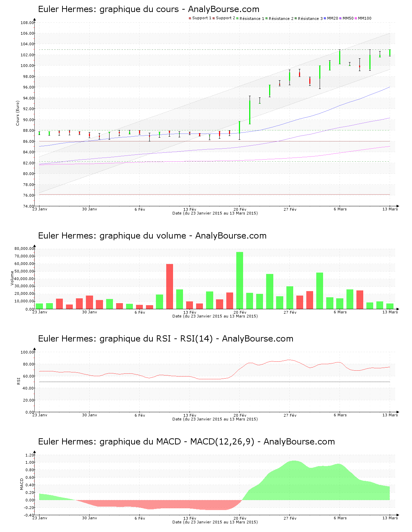Select the Résistance 3 legend label
Image resolution: width=412 pixels, height=532 pixels.
coord(310,18)
